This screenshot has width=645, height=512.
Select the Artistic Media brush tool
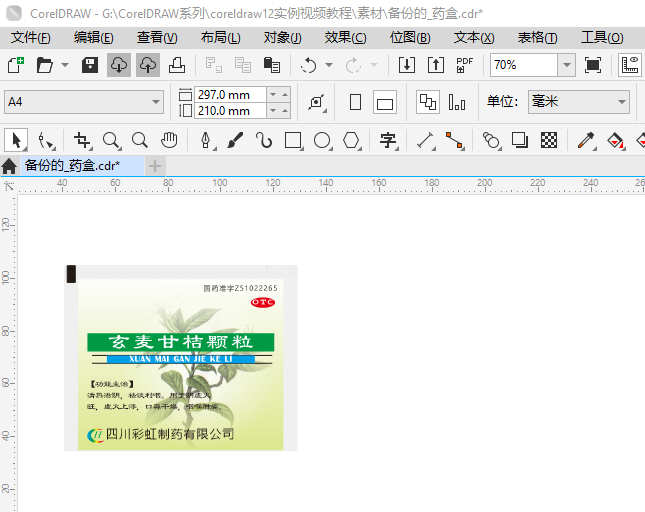[x=235, y=141]
